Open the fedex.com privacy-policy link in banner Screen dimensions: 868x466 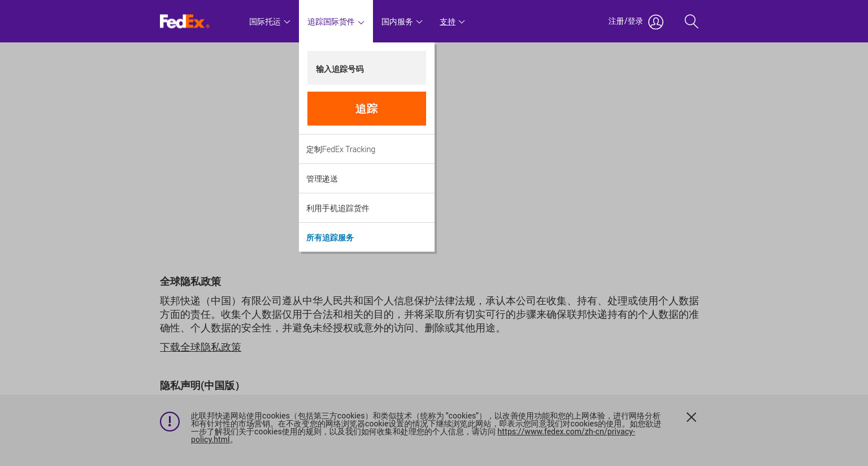pyautogui.click(x=566, y=432)
